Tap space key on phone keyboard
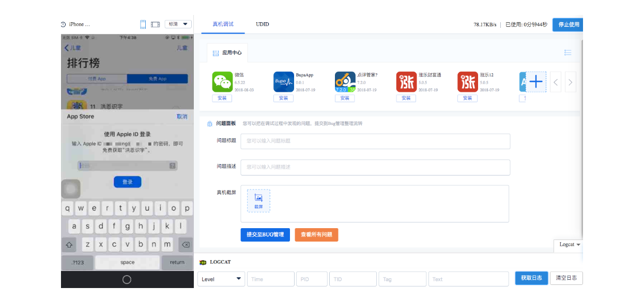 pos(127,262)
